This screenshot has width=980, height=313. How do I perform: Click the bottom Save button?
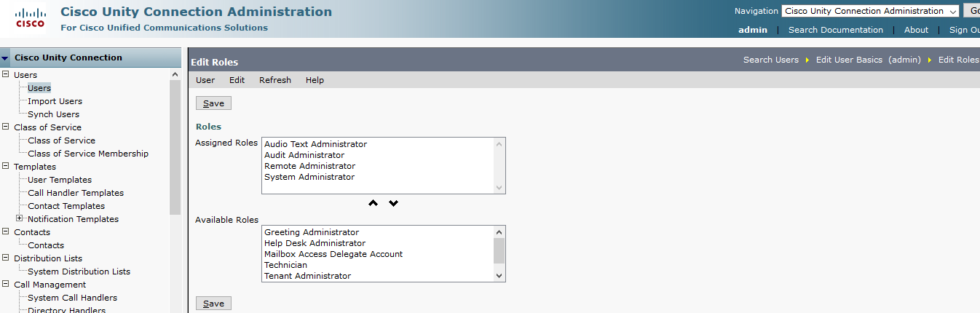pos(213,304)
